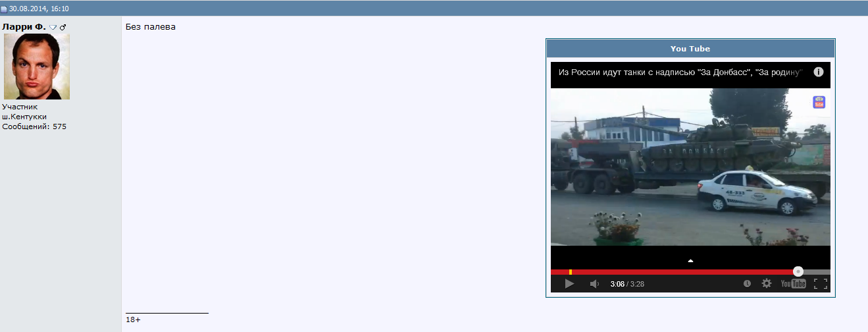Image resolution: width=868 pixels, height=332 pixels.
Task: Click the user's avatar photo
Action: pyautogui.click(x=37, y=67)
